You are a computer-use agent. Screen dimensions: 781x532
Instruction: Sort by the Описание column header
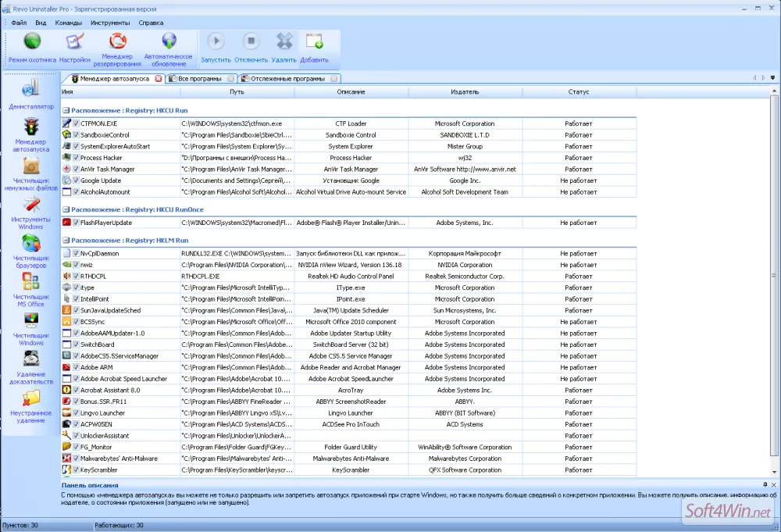tap(351, 91)
